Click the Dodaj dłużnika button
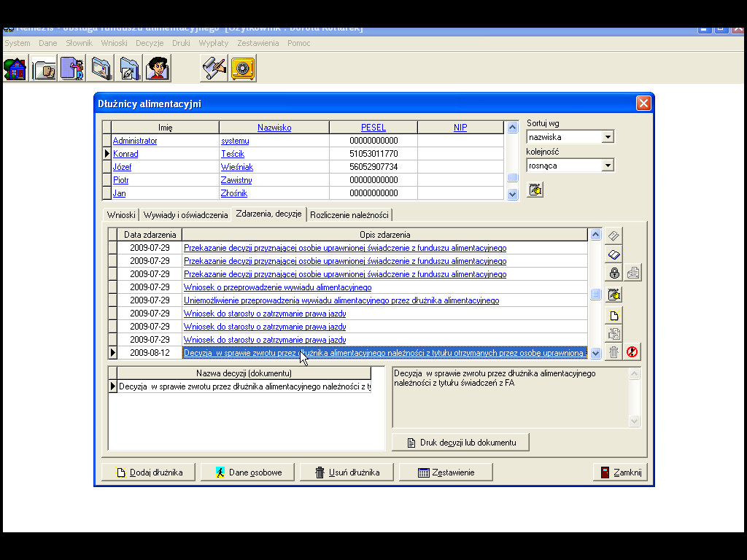Screen dimensions: 747x560 [x=149, y=472]
